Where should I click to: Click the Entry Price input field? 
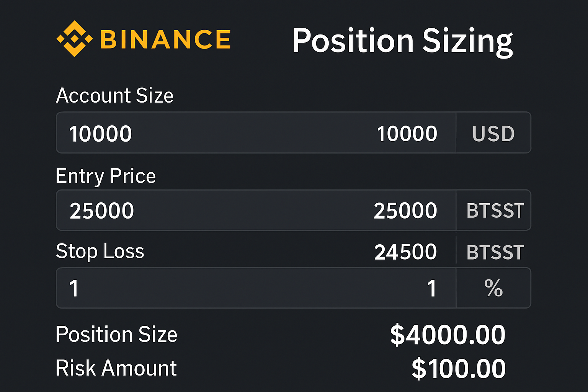point(230,210)
